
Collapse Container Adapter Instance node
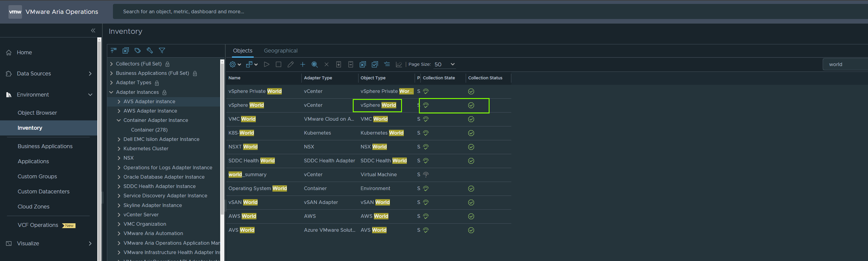pos(119,120)
